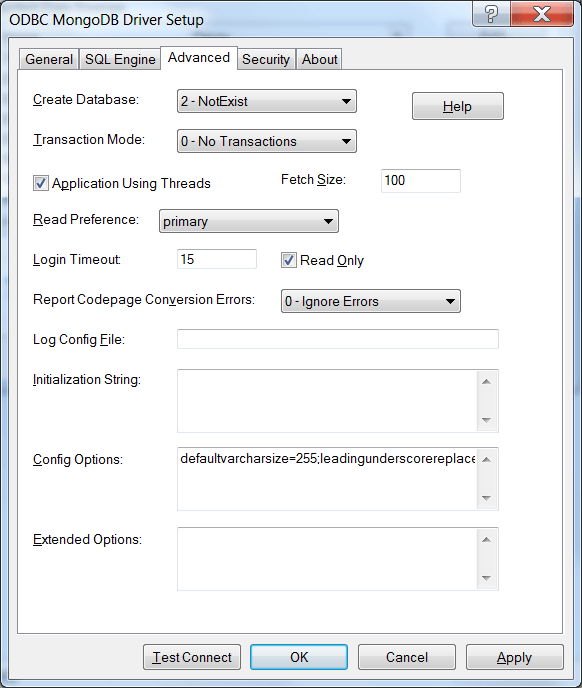Go to the Security tab
The image size is (582, 688).
(266, 59)
